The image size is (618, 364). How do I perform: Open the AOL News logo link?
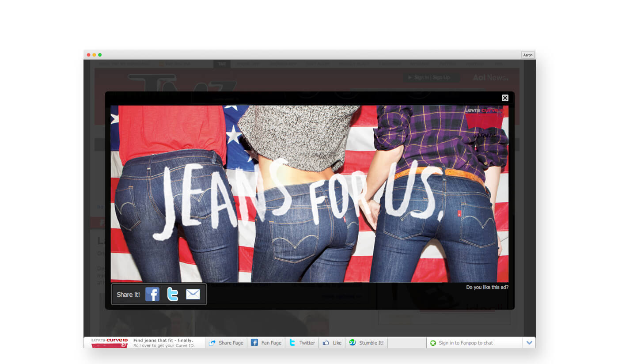[x=490, y=78]
